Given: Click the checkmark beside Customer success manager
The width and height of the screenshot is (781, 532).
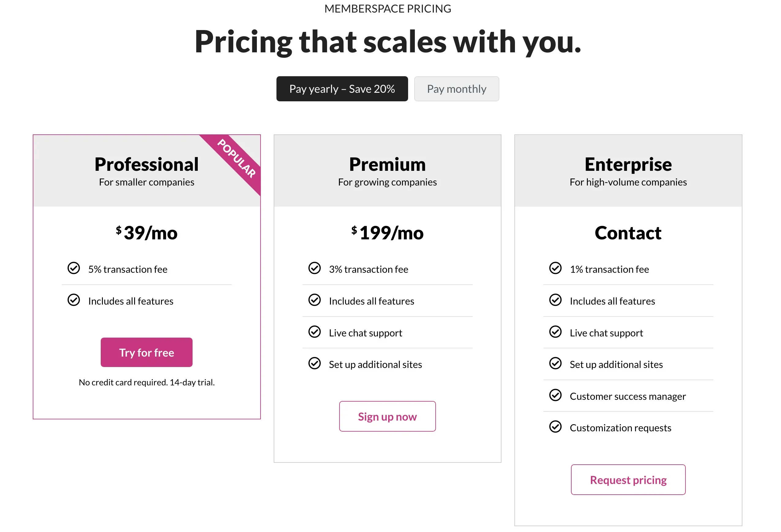Looking at the screenshot, I should 555,395.
